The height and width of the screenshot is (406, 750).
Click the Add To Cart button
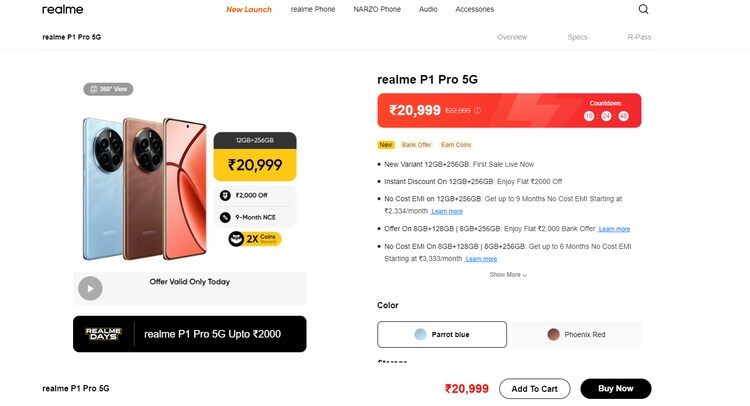coord(535,388)
